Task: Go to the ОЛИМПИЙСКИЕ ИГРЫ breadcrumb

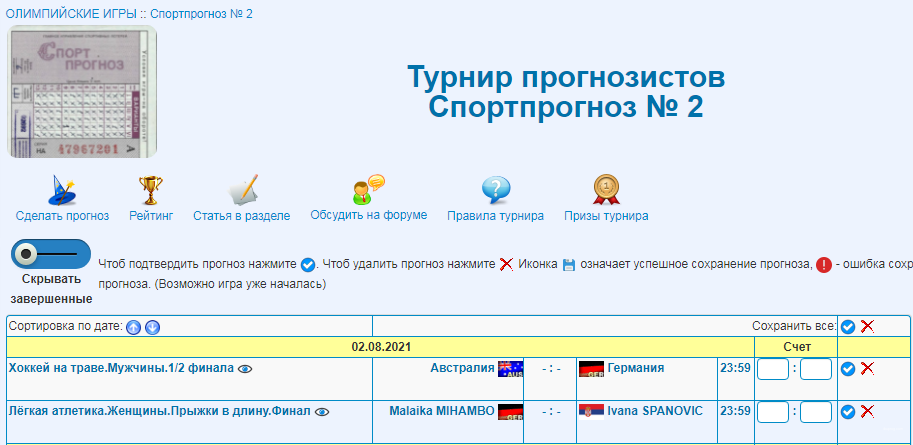Action: [x=71, y=13]
